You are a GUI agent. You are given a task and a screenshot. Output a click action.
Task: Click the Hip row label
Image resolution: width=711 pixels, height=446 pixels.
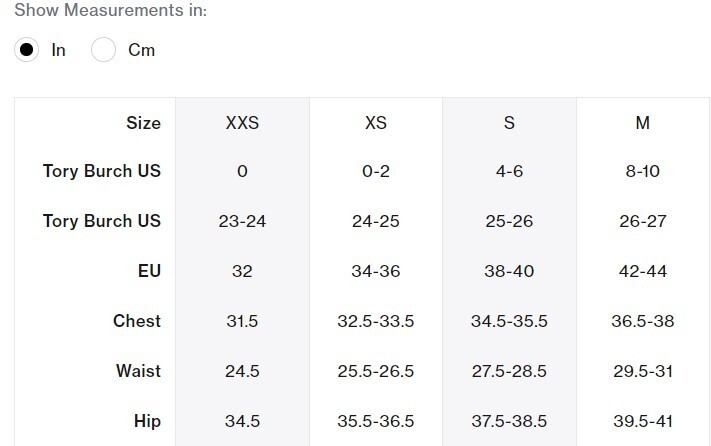[x=147, y=421]
